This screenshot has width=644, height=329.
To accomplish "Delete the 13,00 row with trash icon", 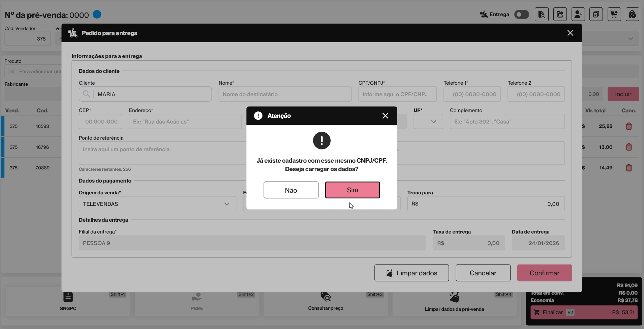I will 629,147.
